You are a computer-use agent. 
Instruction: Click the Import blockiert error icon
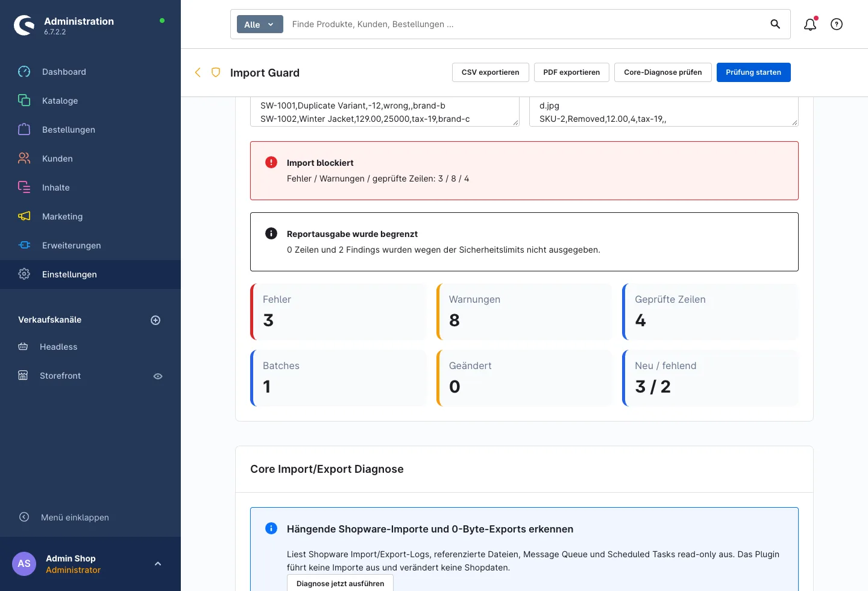pyautogui.click(x=271, y=162)
